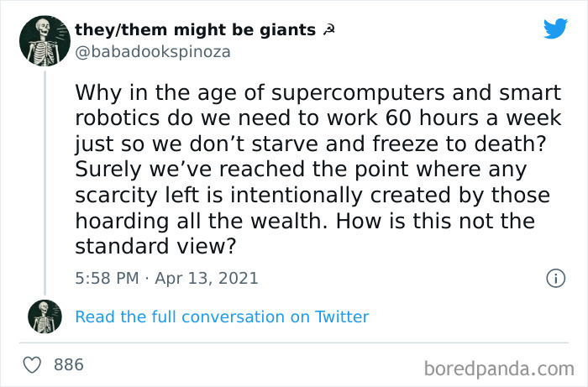This screenshot has height=387, width=588.
Task: Like the tweet with the heart icon
Action: tap(34, 365)
